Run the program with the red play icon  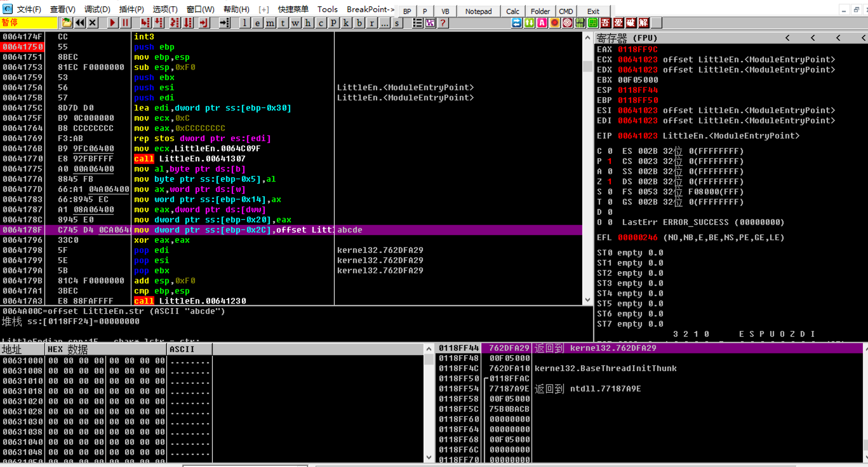[112, 23]
